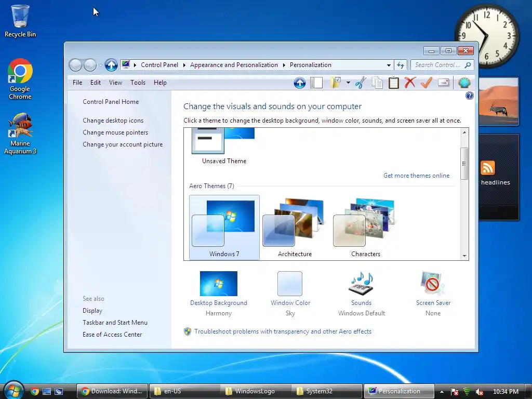Open Marine Aquarium 3 desktop shortcut
The height and width of the screenshot is (399, 532).
coord(20,134)
